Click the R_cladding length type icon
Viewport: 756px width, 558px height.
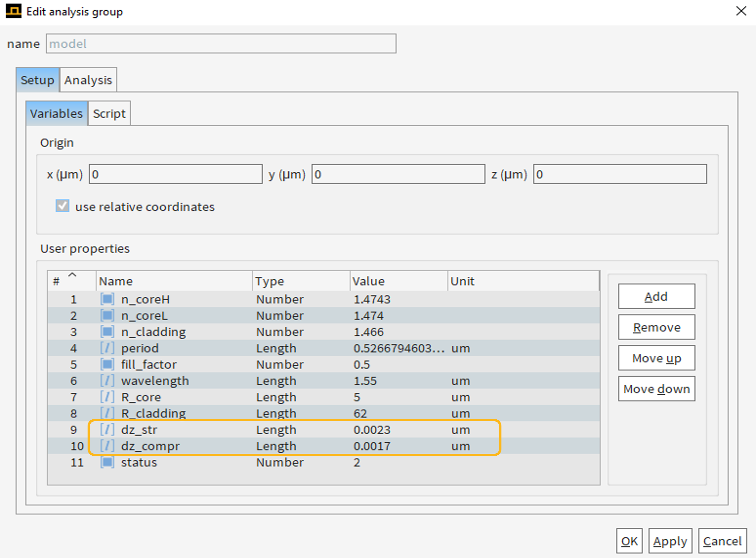[x=107, y=413]
